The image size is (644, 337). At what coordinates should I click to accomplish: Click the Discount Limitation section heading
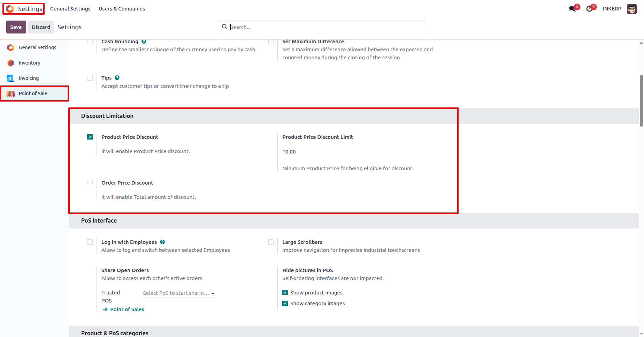coord(107,116)
